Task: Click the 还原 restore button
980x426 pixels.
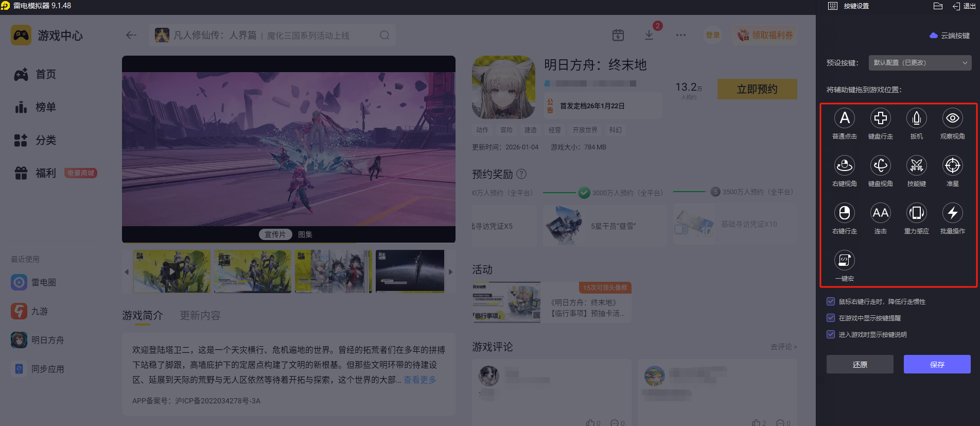Action: [860, 364]
